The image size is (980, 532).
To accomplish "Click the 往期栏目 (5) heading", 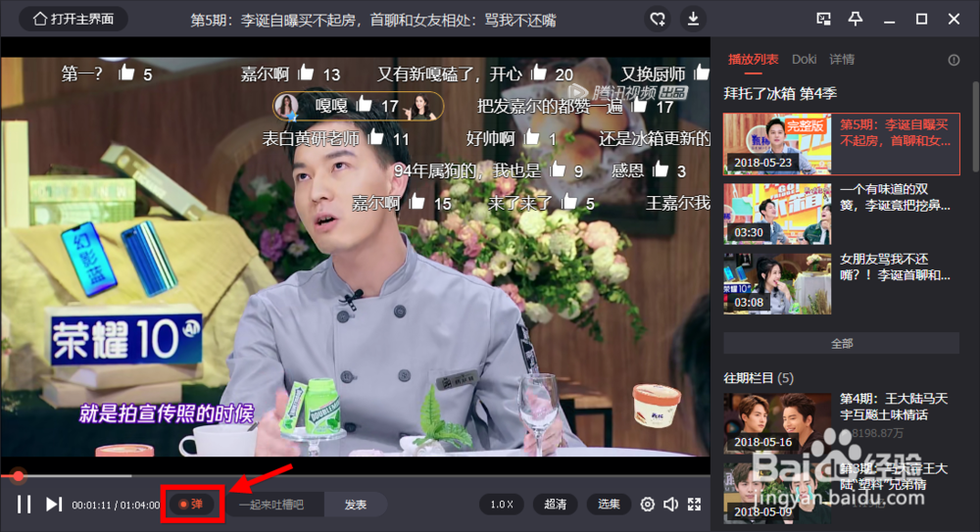I will (759, 377).
